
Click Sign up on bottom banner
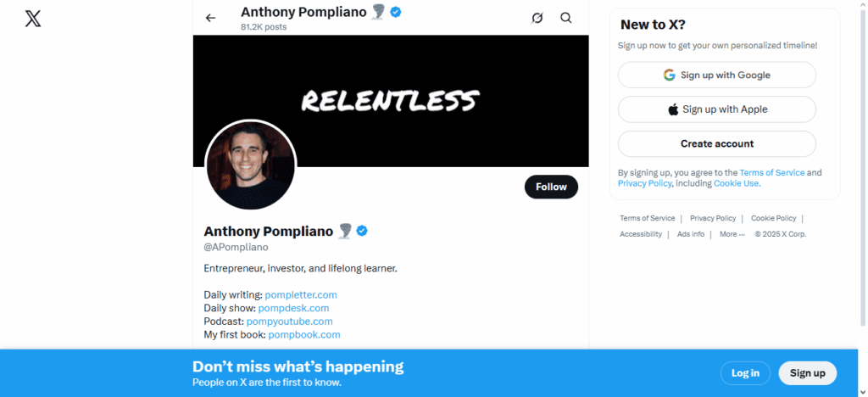click(x=807, y=373)
